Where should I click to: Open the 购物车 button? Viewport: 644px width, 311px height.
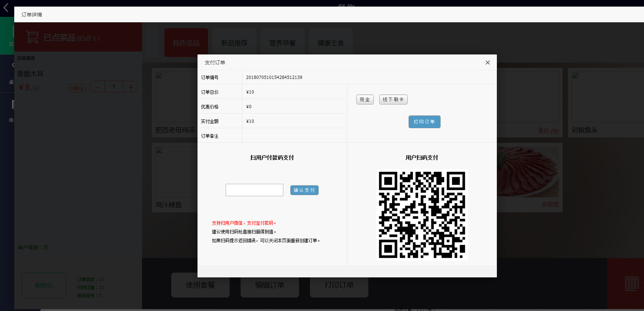[x=44, y=285]
